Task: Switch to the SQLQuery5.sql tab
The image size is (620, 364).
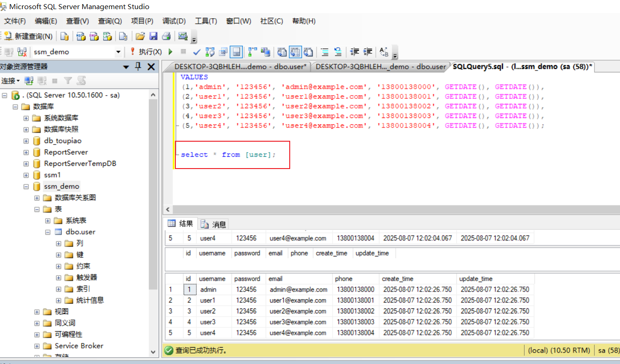Action: [x=522, y=67]
